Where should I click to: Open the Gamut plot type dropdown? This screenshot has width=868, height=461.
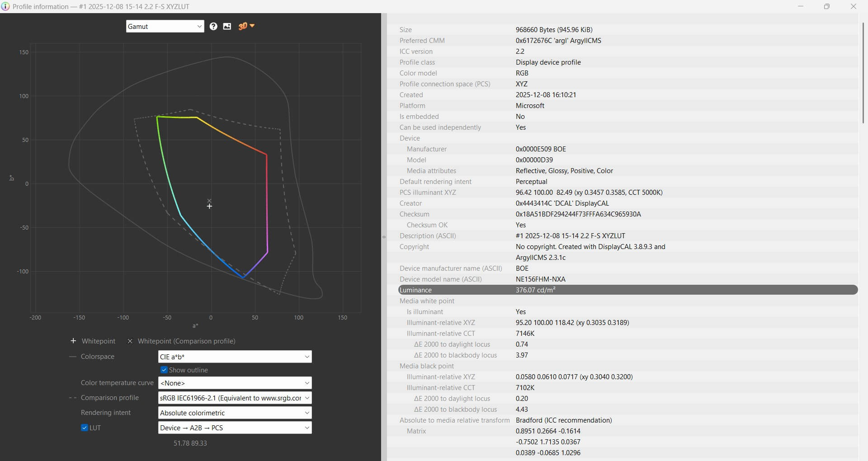tap(165, 27)
